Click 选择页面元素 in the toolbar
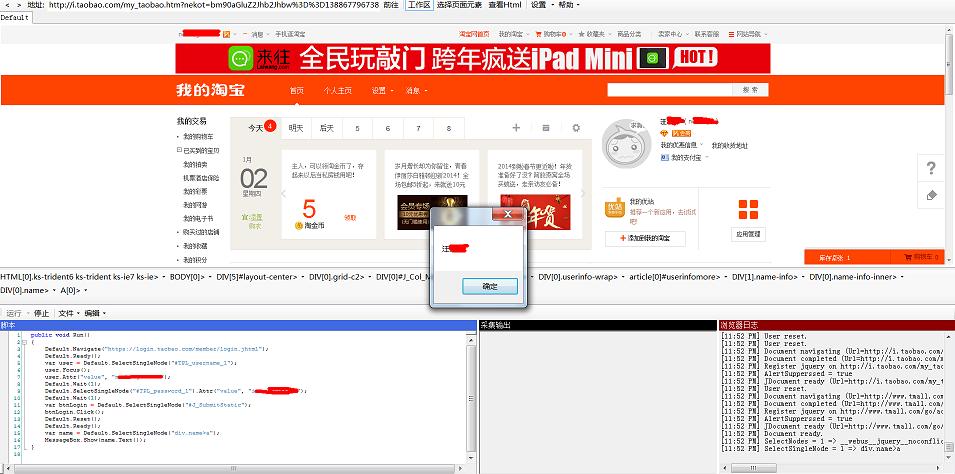 (x=459, y=5)
